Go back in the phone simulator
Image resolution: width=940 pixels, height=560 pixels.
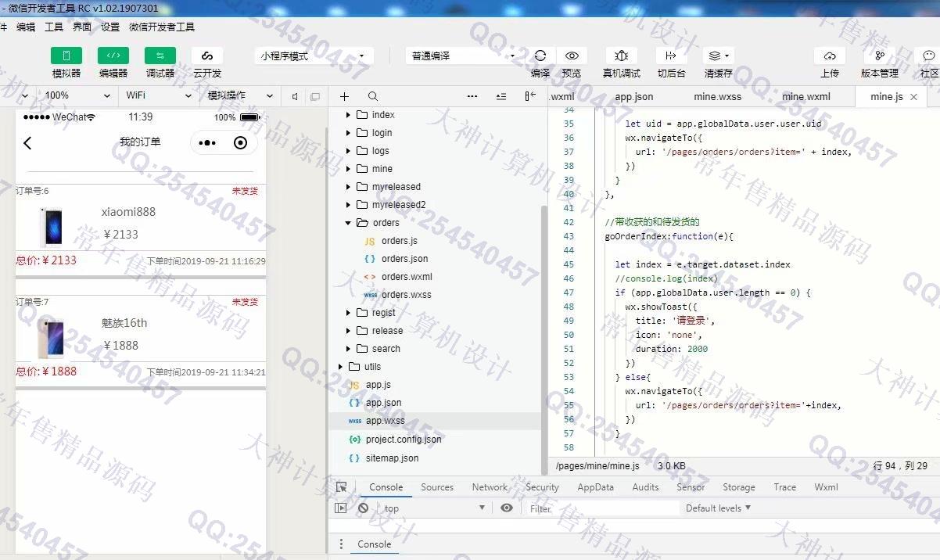[x=27, y=142]
